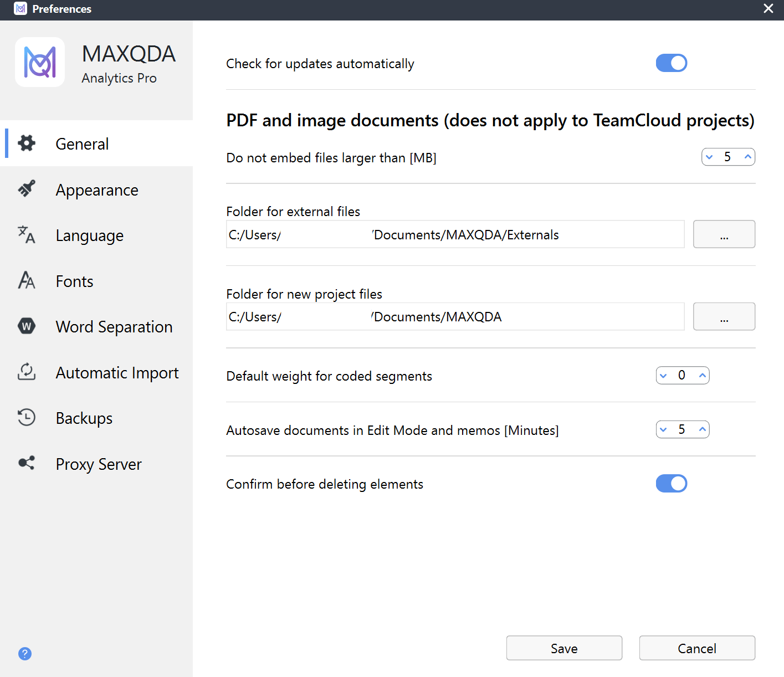Screen dimensions: 784x677
Task: Select the Backups clock icon
Action: click(26, 418)
